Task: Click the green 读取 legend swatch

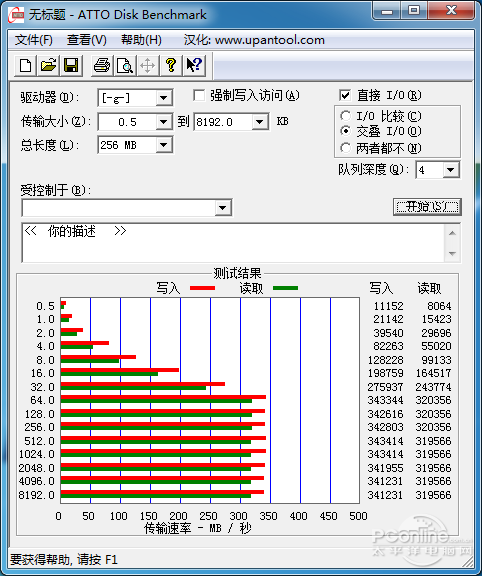Action: coord(285,288)
